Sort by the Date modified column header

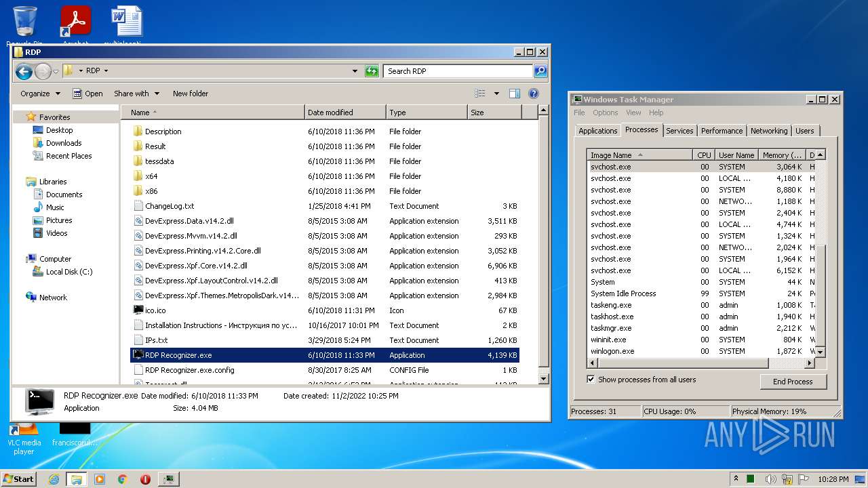click(x=345, y=113)
